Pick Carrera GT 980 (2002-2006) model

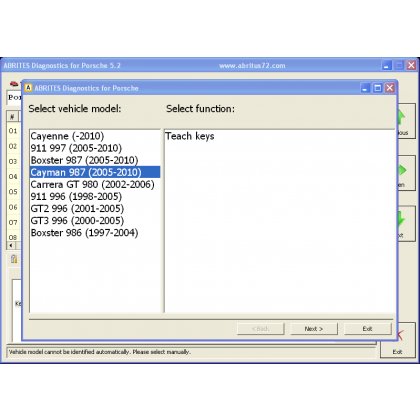coord(95,184)
